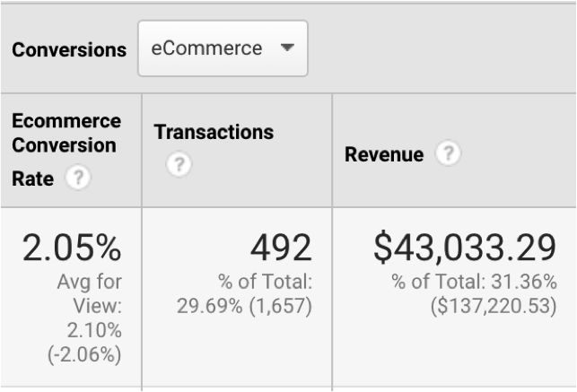
Task: Click the help icon under Transactions
Action: point(179,164)
